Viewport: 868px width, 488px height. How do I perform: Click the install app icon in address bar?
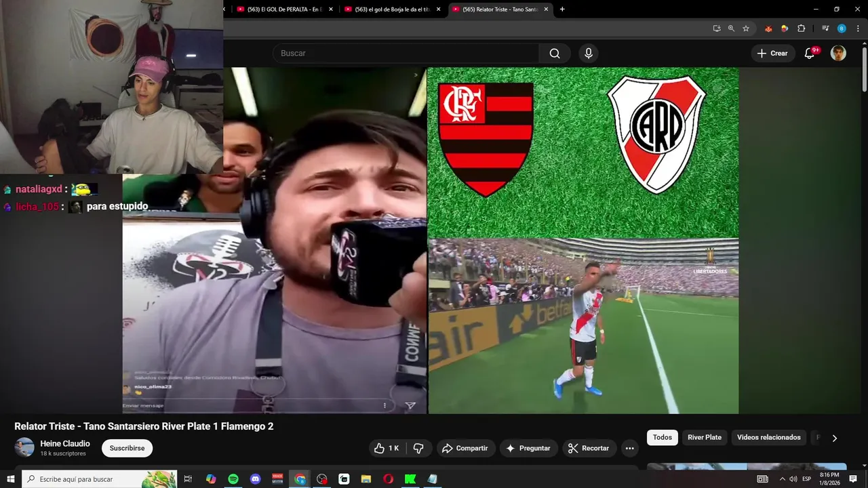pos(717,28)
